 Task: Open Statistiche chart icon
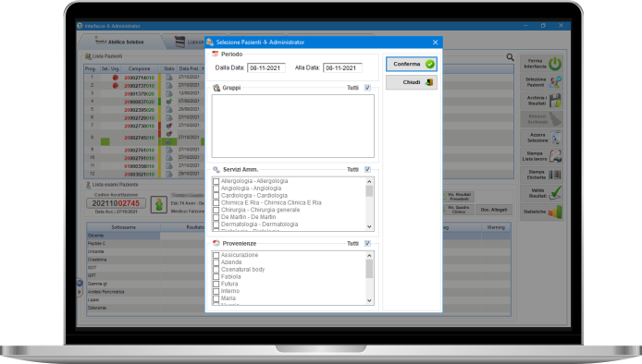pos(555,212)
